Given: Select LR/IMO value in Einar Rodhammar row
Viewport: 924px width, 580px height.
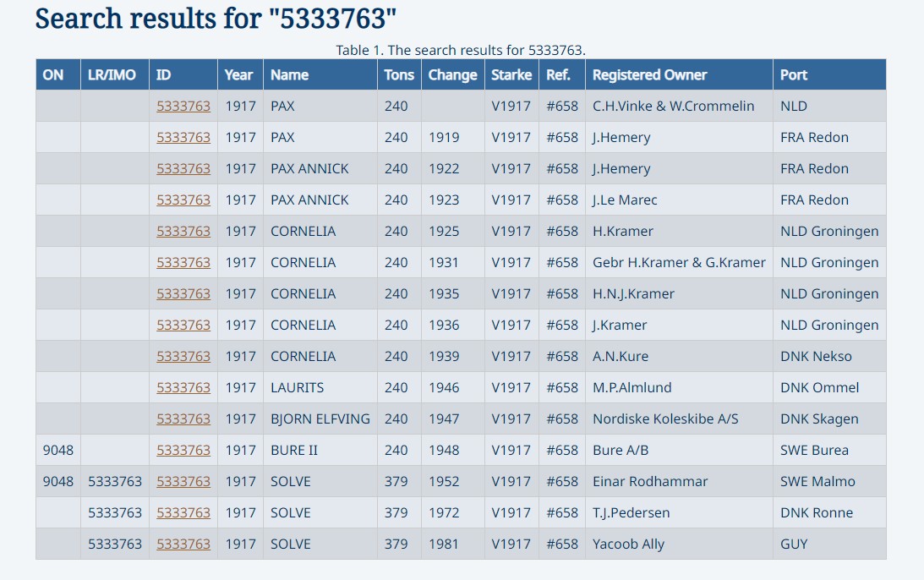Looking at the screenshot, I should pyautogui.click(x=115, y=481).
